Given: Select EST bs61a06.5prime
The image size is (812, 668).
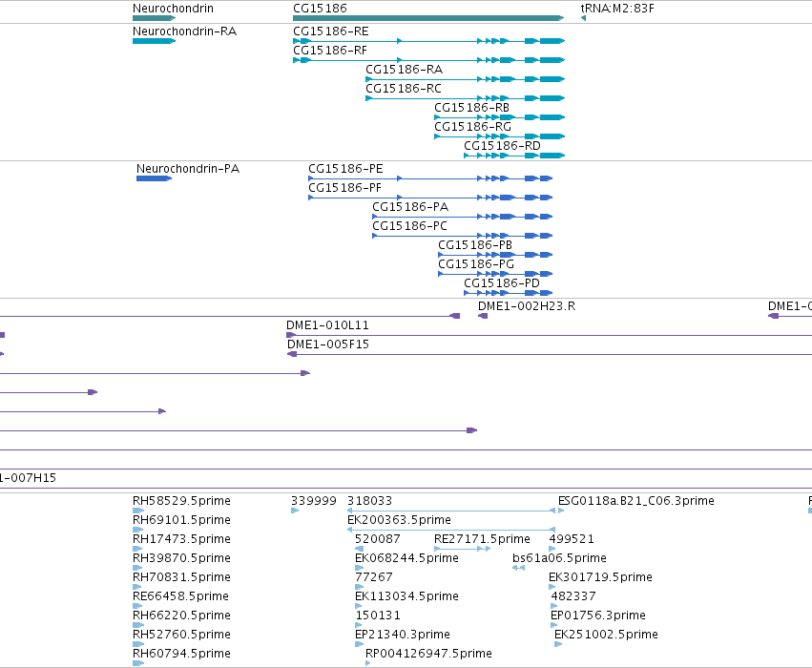Looking at the screenshot, I should (x=559, y=558).
